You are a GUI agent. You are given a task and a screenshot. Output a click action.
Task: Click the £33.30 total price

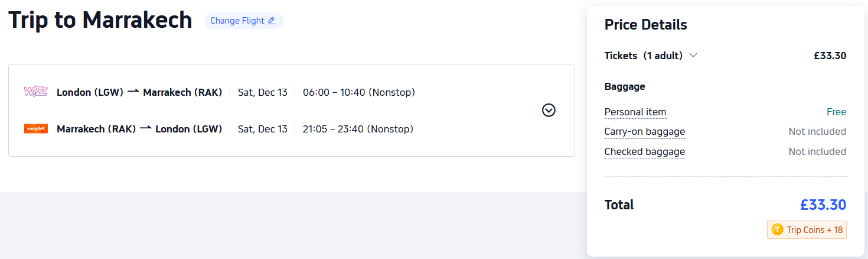823,205
